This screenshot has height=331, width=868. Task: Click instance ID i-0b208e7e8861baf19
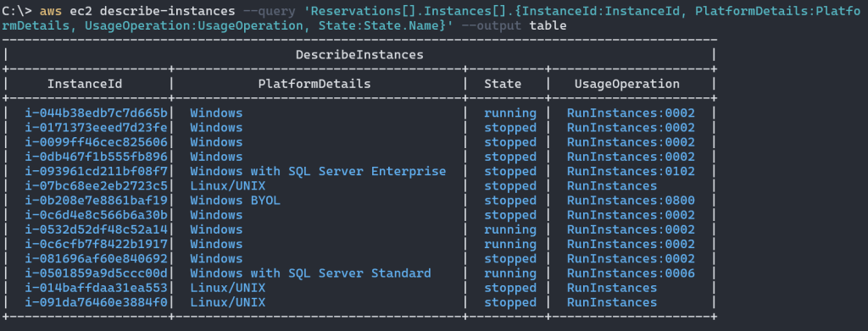[x=97, y=201]
